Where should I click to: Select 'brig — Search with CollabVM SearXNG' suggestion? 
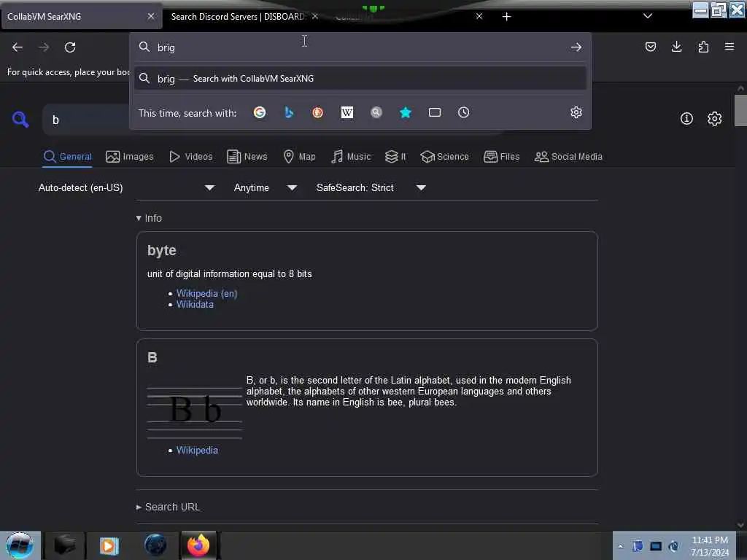click(x=360, y=79)
